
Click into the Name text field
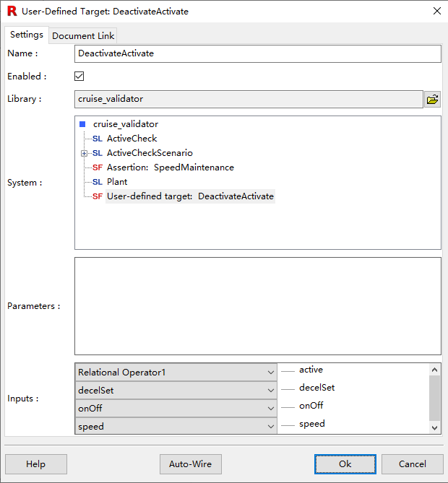(257, 53)
